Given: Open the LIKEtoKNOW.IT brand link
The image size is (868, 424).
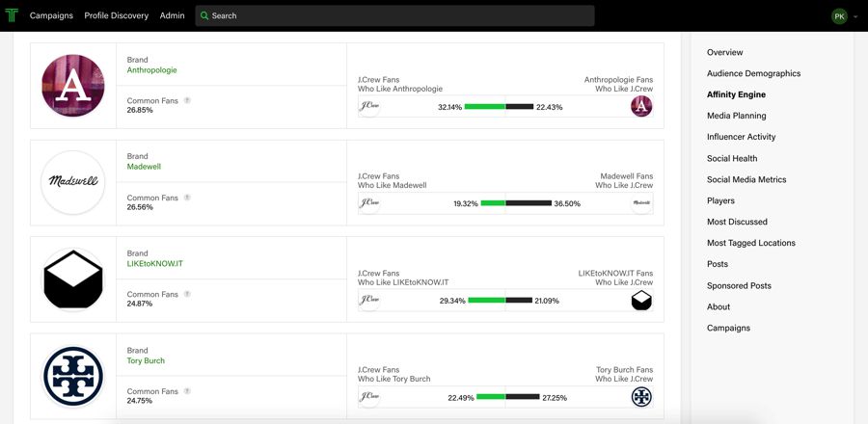Looking at the screenshot, I should pyautogui.click(x=154, y=264).
